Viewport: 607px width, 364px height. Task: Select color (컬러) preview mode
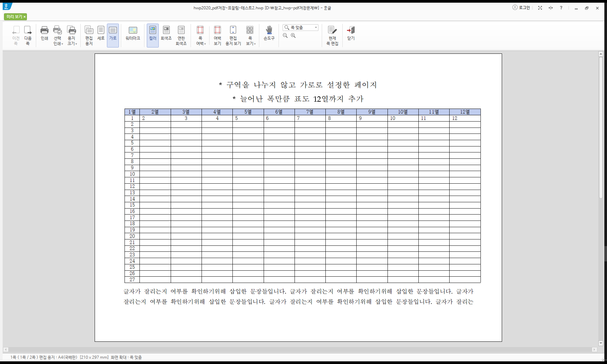153,35
